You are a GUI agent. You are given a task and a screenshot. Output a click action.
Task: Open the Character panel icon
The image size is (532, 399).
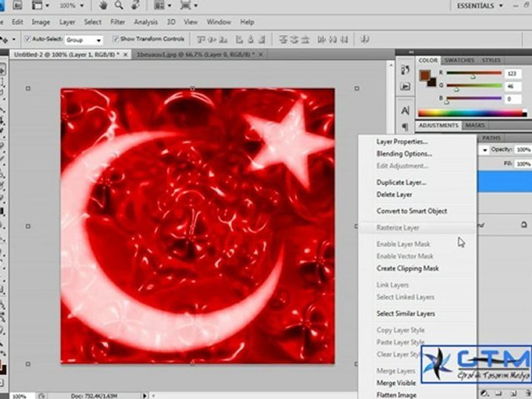coord(405,110)
